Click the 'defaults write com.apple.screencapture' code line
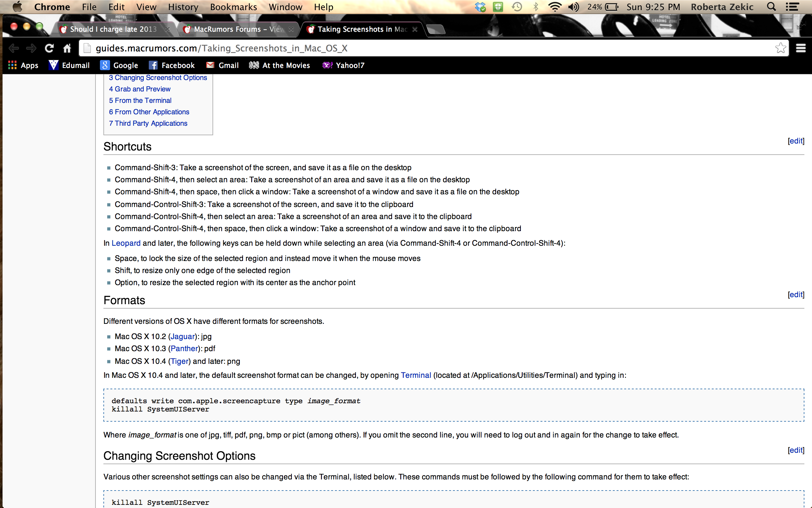812x508 pixels. [236, 401]
